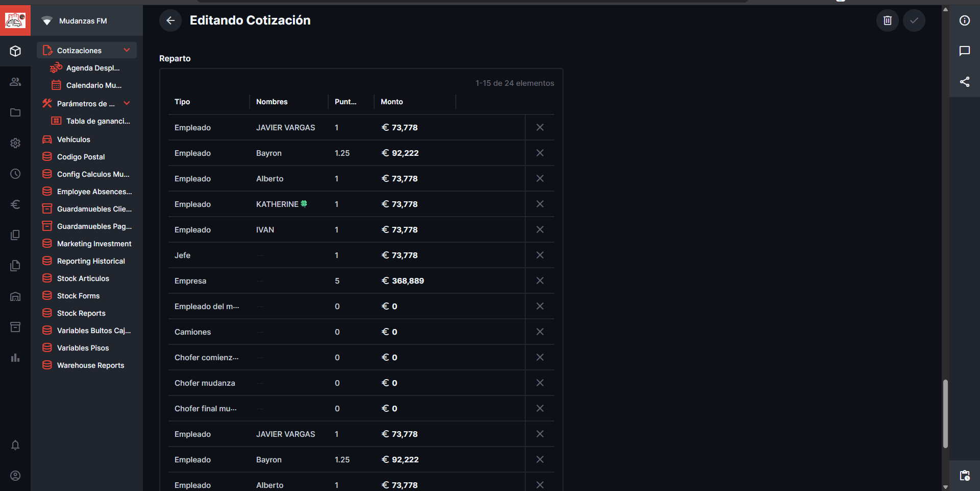The height and width of the screenshot is (491, 980).
Task: Open the clipboard icon in the bottom-right corner
Action: [x=965, y=475]
